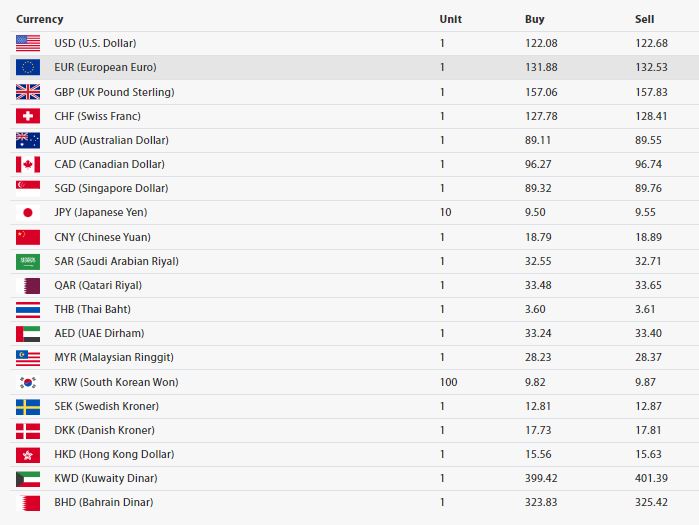Click the United States flag icon
This screenshot has width=699, height=525.
point(28,43)
